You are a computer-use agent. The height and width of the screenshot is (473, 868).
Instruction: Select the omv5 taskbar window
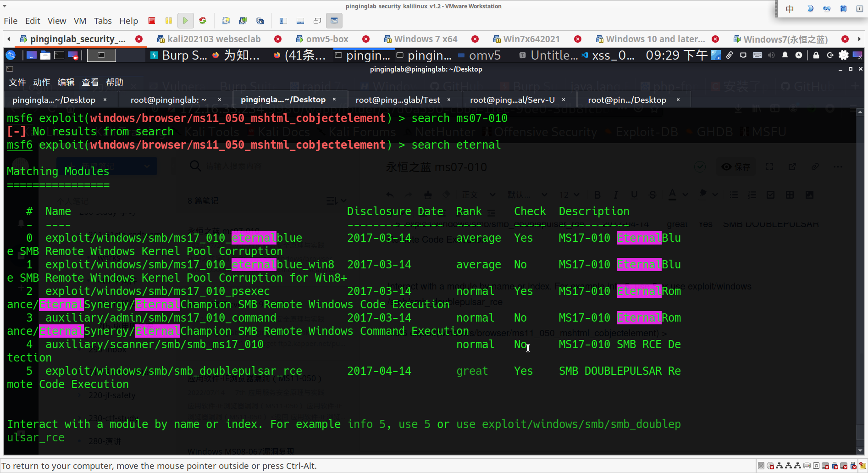(480, 56)
